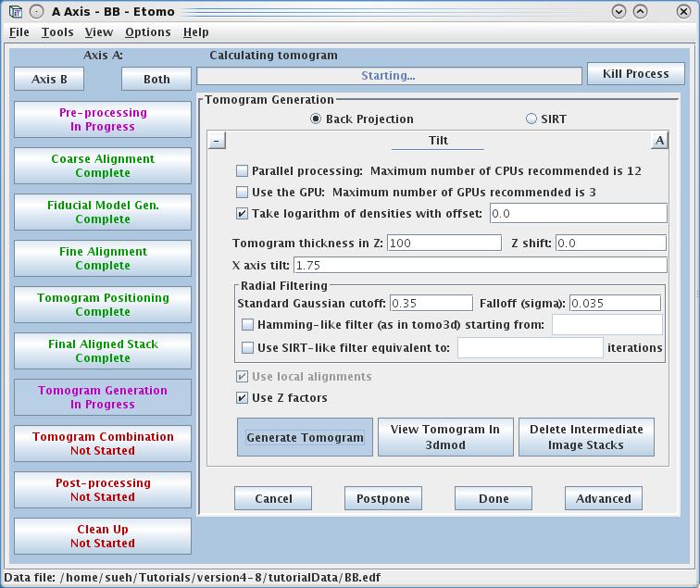Open Pre-processing step

tap(103, 119)
